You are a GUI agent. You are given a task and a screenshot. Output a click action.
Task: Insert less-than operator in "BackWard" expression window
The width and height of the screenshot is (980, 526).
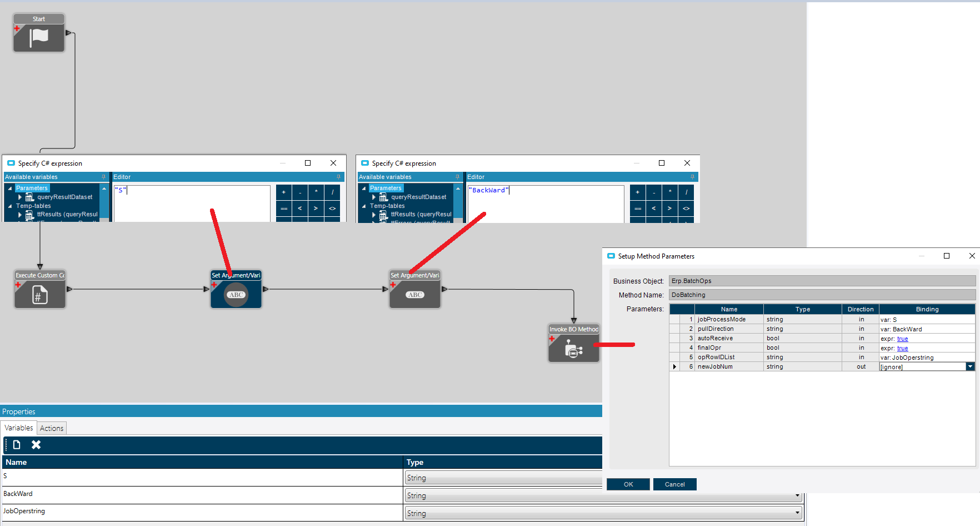coord(654,209)
